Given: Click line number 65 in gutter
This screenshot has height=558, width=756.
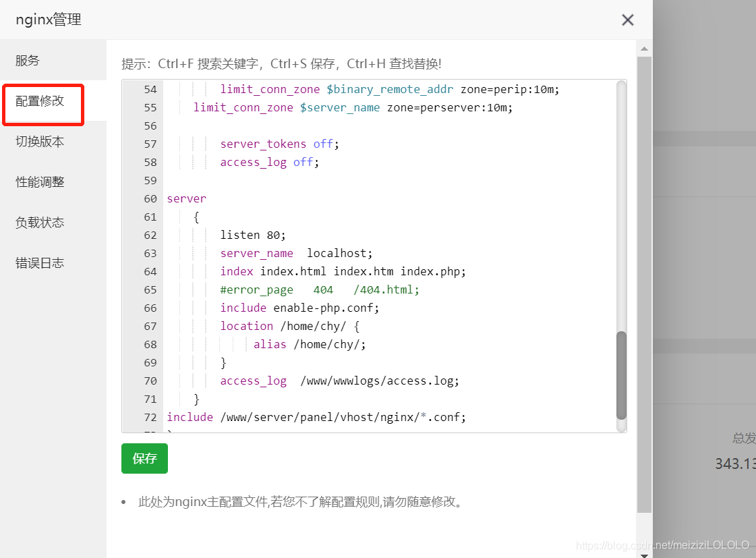Looking at the screenshot, I should [x=150, y=290].
